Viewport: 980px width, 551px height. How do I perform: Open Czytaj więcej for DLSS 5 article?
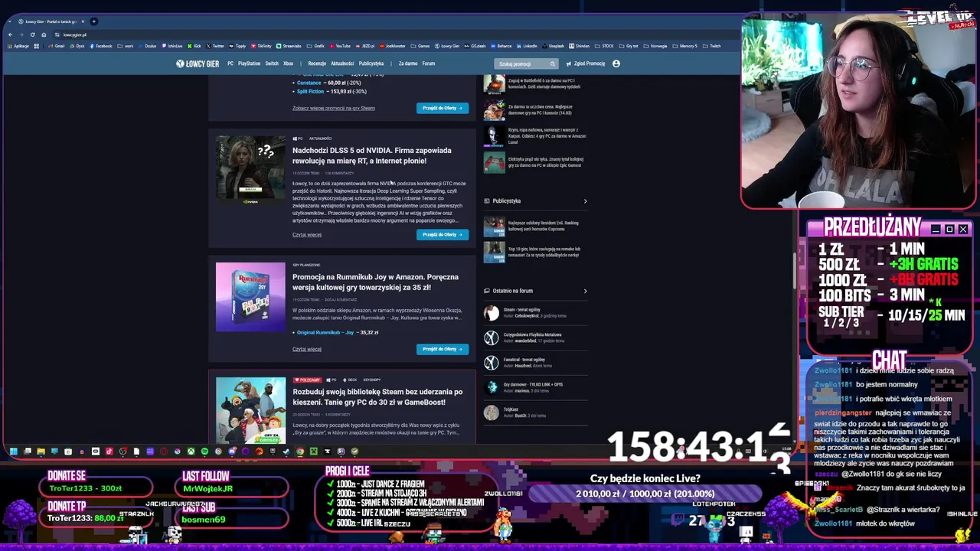[x=307, y=235]
